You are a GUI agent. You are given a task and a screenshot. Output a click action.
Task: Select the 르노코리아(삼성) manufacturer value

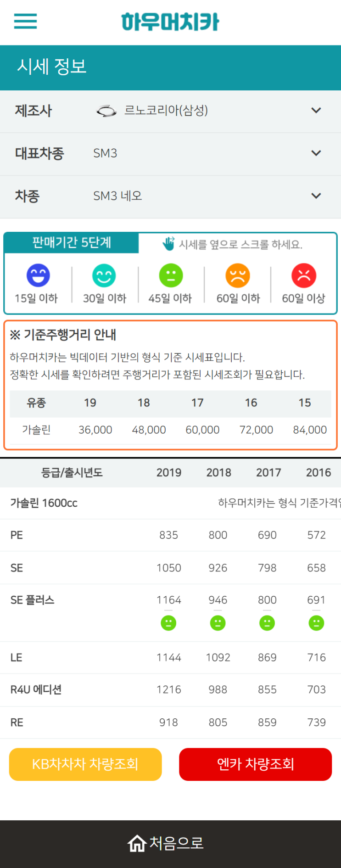pyautogui.click(x=166, y=110)
